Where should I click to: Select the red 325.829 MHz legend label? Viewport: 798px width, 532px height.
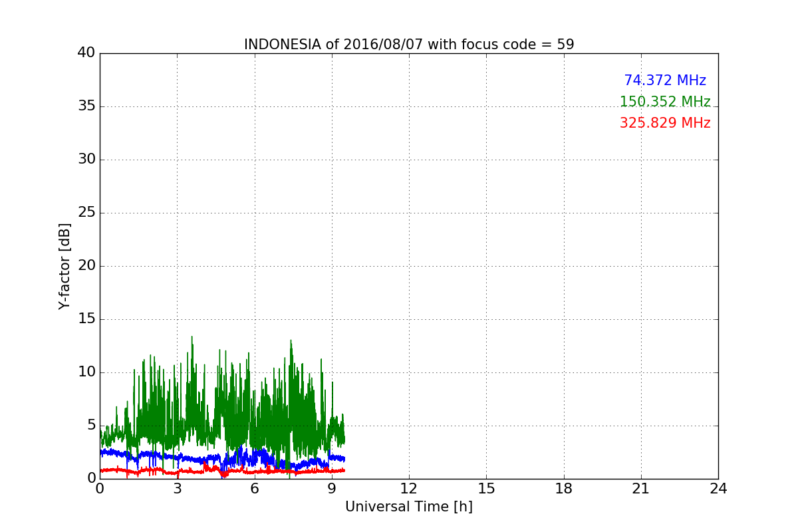coord(664,123)
